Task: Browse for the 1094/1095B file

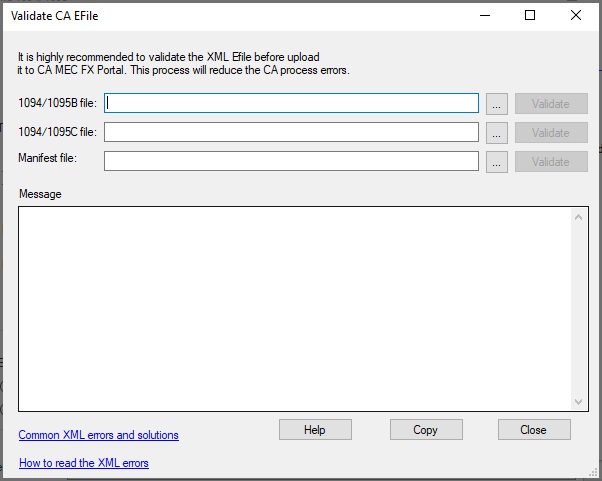Action: [498, 103]
